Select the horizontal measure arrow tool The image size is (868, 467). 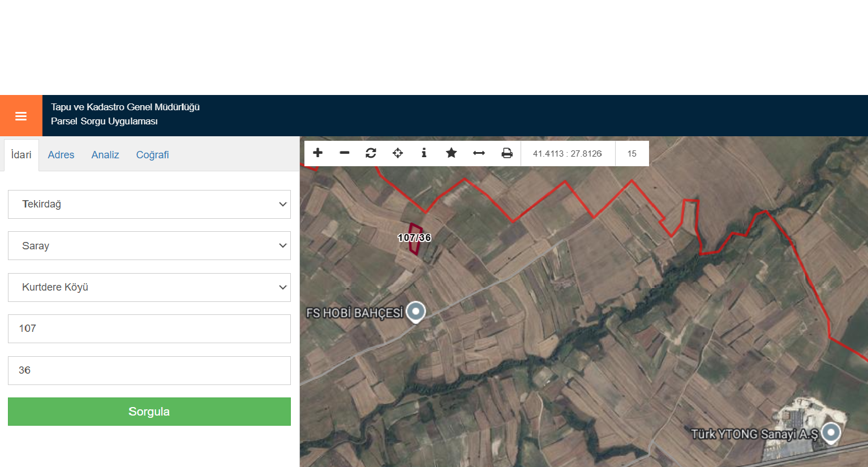(479, 153)
